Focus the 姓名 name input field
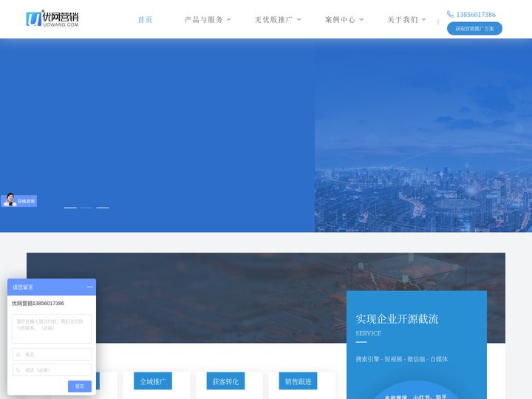This screenshot has height=399, width=532. point(52,354)
